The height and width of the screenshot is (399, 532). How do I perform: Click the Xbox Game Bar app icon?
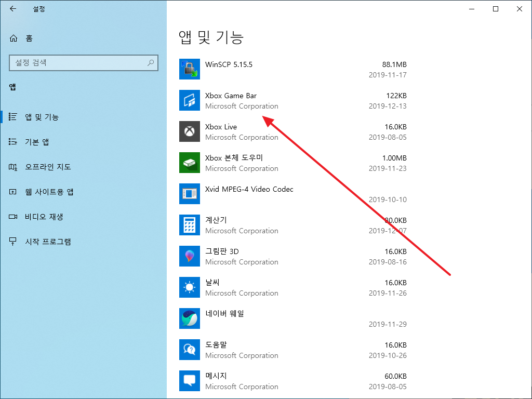click(x=189, y=100)
